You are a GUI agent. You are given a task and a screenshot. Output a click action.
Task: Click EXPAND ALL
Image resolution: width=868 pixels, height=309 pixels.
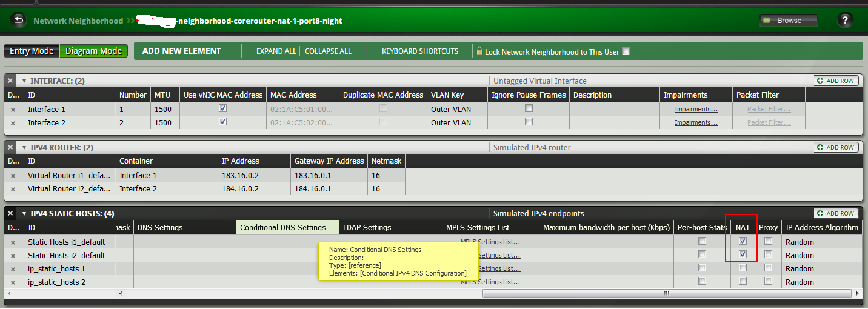pyautogui.click(x=276, y=51)
